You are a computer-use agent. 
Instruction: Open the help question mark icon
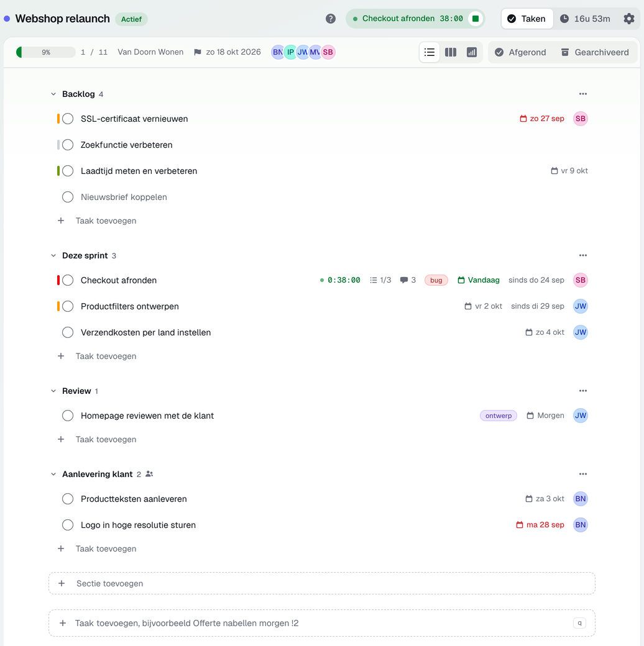(330, 19)
